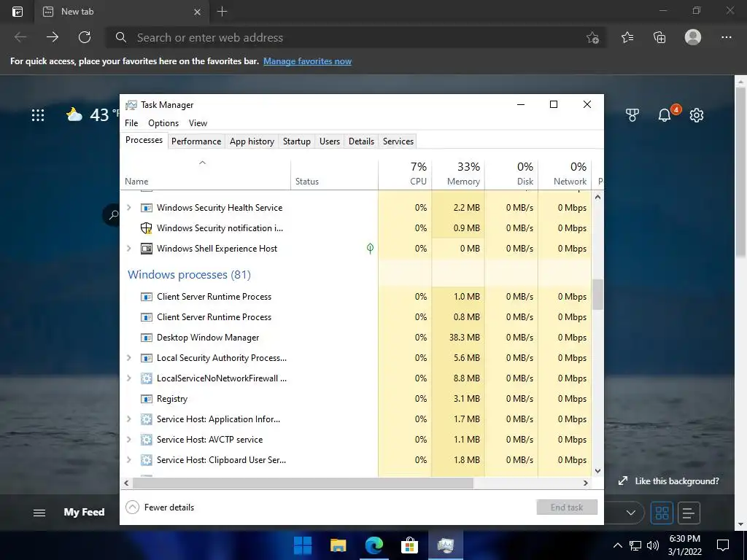Sort processes by CPU column header
Screen dimensions: 747x560
tap(405, 174)
